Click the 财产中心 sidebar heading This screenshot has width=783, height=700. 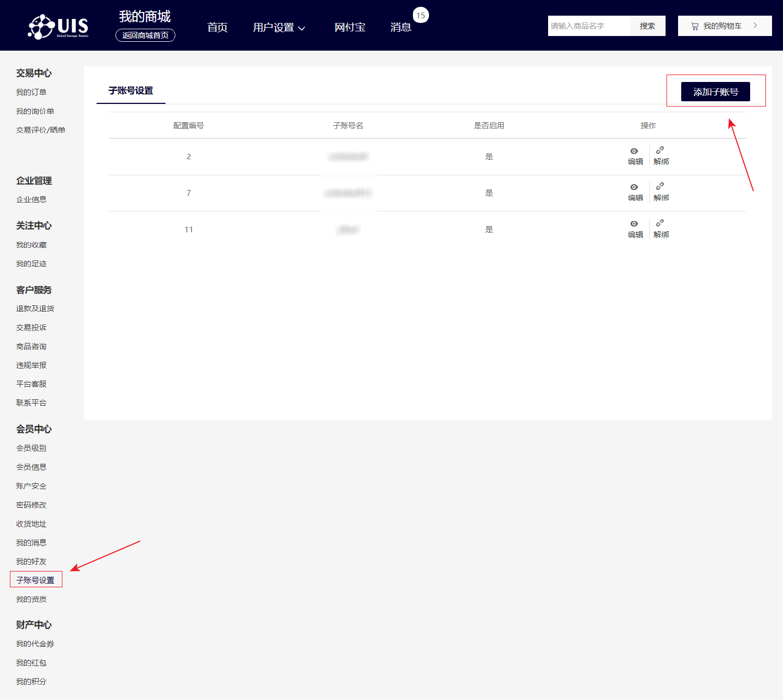(34, 625)
